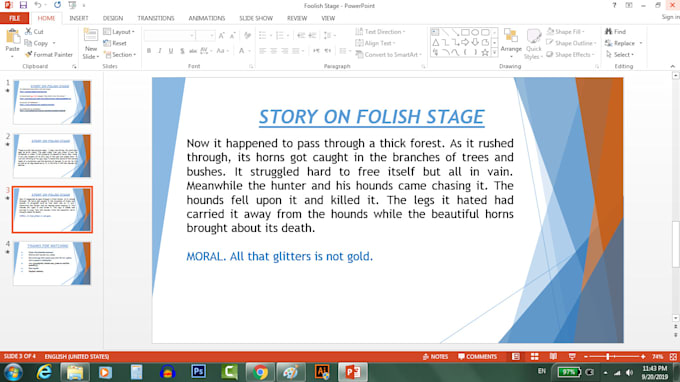Select slide 4 Thanks for Watching thumbnail
This screenshot has width=680, height=382.
[x=52, y=263]
